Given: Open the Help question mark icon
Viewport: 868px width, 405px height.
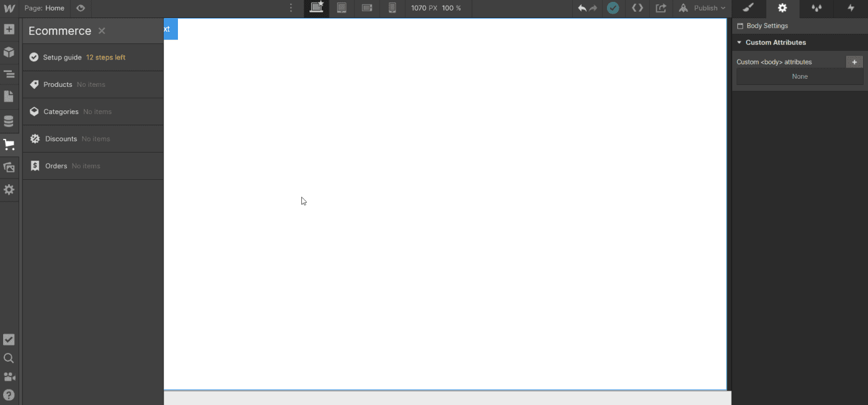Looking at the screenshot, I should 9,395.
